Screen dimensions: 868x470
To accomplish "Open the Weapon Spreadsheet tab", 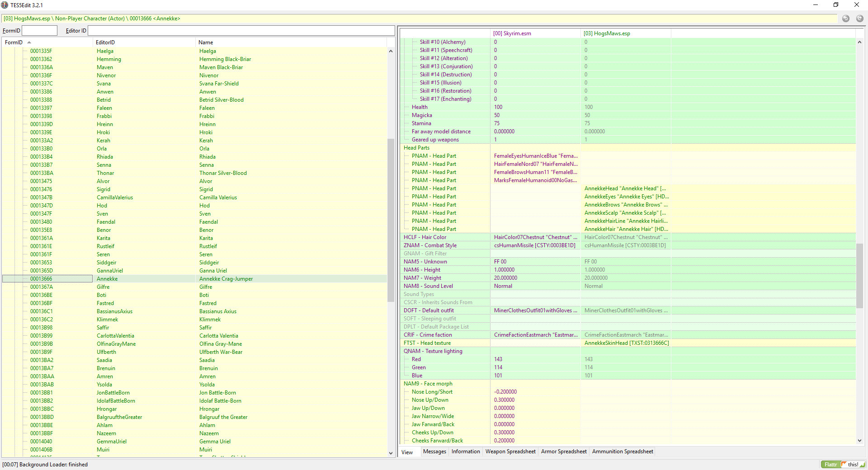I will [510, 451].
